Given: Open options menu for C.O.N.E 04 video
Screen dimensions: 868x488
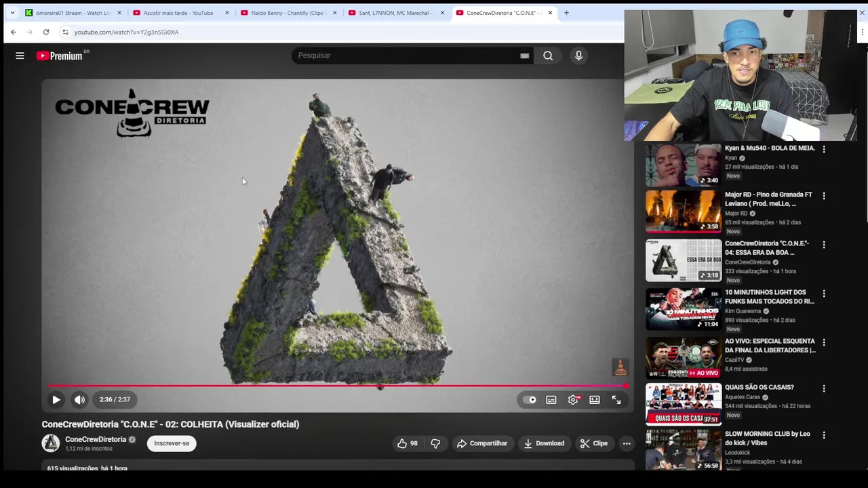Looking at the screenshot, I should pos(824,245).
